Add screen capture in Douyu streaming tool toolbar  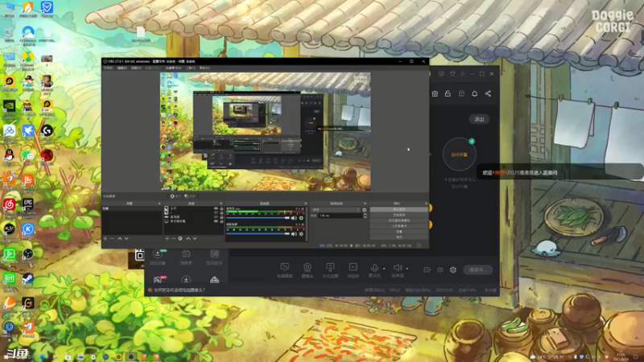click(x=285, y=270)
